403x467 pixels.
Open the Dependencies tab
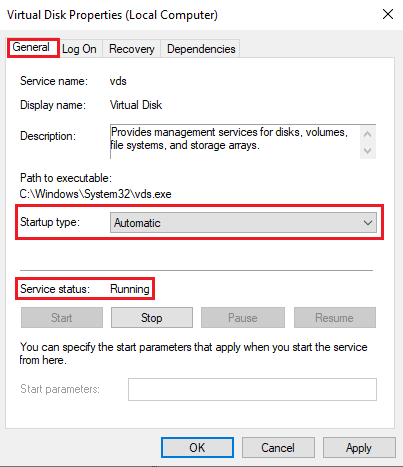201,49
